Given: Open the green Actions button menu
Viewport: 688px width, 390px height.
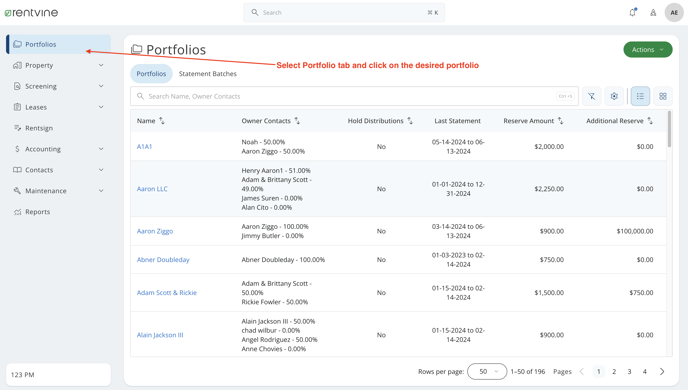Looking at the screenshot, I should click(x=648, y=50).
